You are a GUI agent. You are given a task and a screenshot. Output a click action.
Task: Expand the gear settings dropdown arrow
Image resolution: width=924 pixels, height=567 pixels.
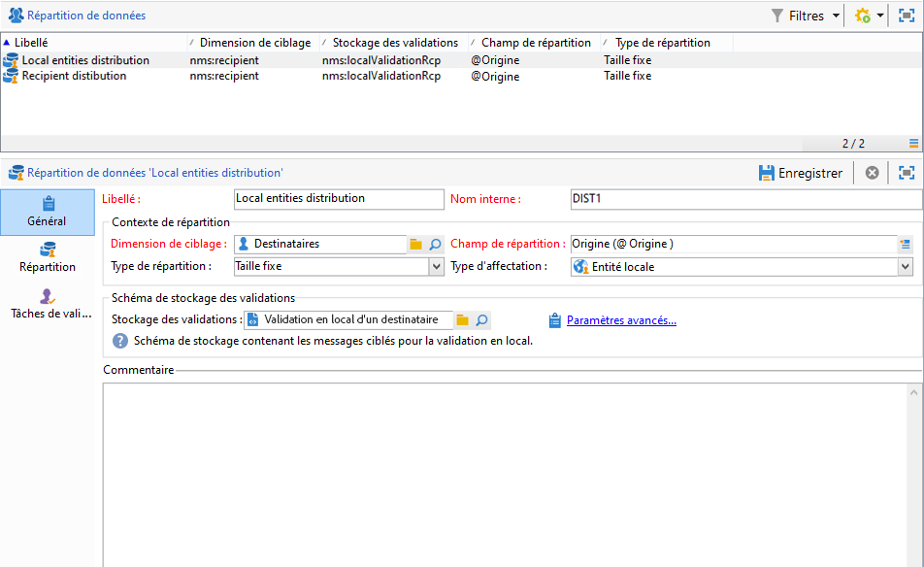(x=879, y=16)
